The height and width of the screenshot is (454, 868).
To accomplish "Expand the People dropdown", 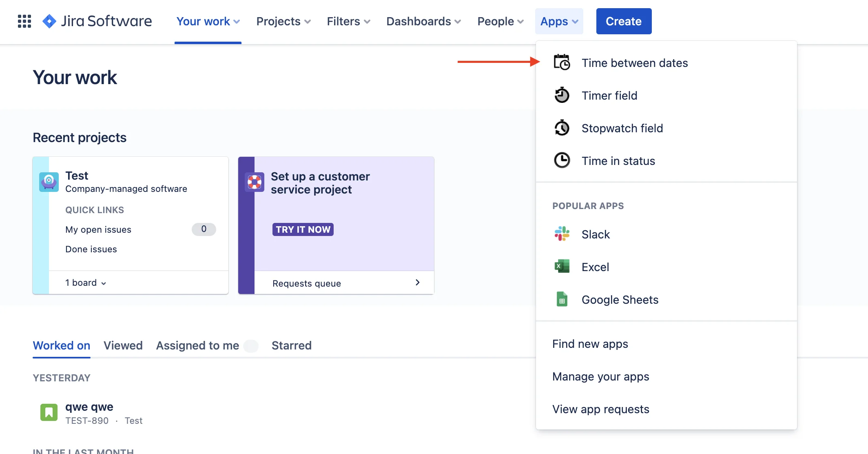I will point(500,21).
